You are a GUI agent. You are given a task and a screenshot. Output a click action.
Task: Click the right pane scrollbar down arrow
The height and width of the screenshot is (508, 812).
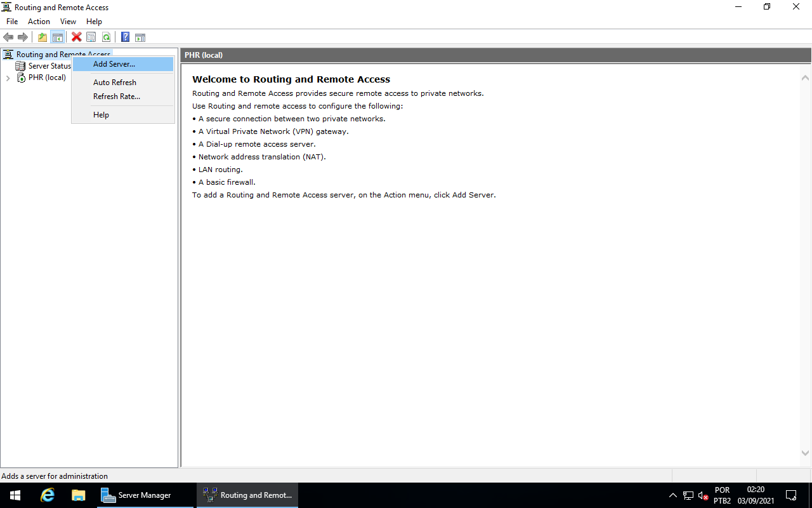pyautogui.click(x=805, y=453)
